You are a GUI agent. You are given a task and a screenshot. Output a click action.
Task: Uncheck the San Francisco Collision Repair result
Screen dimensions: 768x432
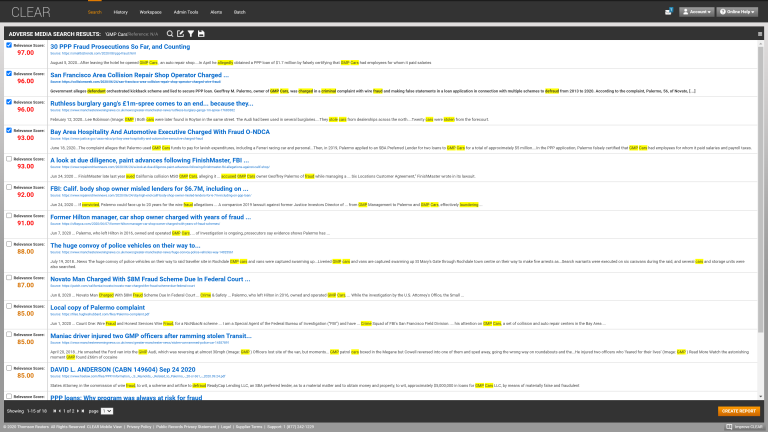click(x=8, y=74)
